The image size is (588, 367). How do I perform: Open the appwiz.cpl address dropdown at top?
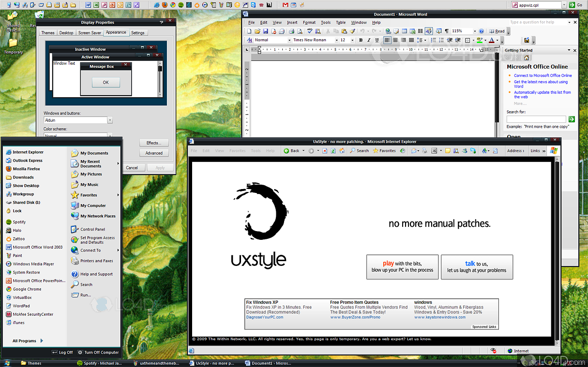tap(564, 5)
